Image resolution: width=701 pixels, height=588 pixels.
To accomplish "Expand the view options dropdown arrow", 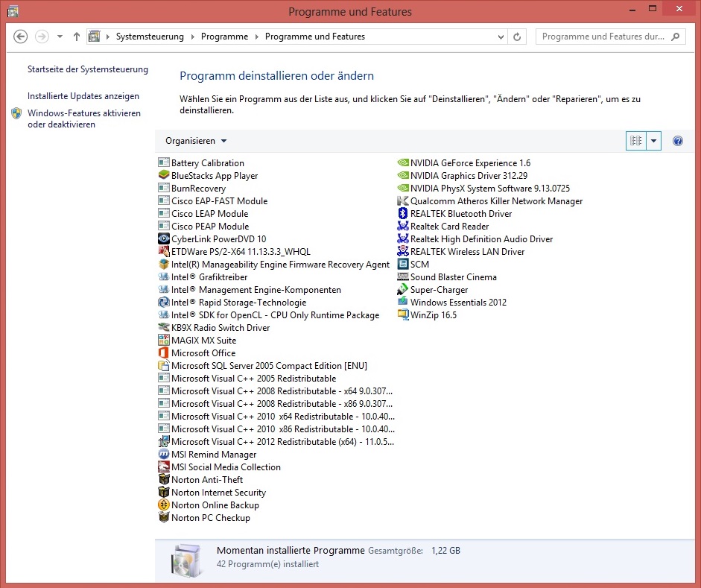I will (x=653, y=141).
